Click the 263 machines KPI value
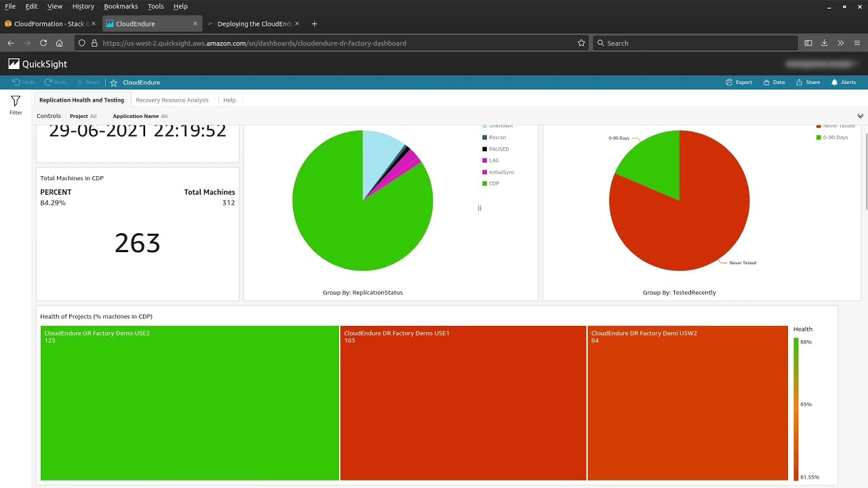The width and height of the screenshot is (868, 488). (x=138, y=243)
